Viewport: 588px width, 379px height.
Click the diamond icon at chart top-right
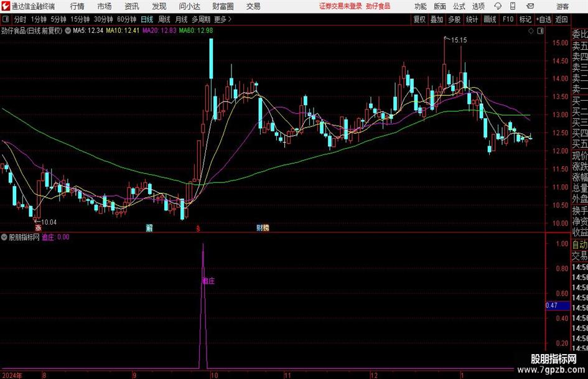[x=531, y=31]
